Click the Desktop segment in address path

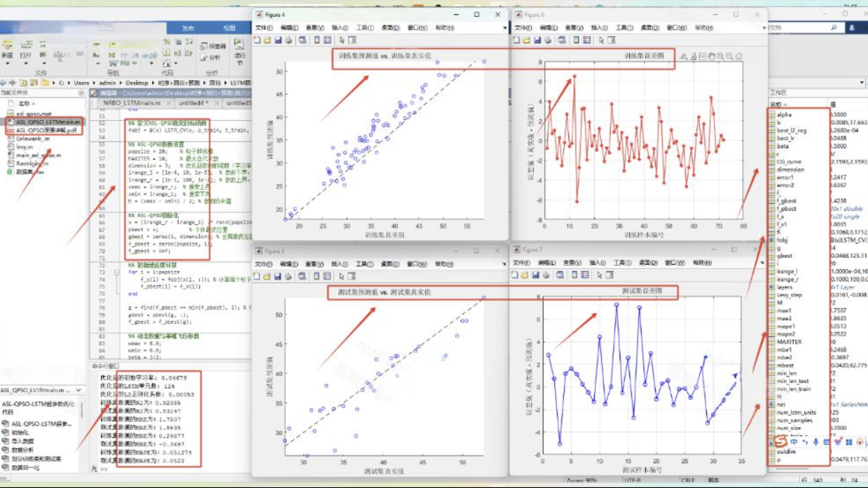pyautogui.click(x=137, y=83)
